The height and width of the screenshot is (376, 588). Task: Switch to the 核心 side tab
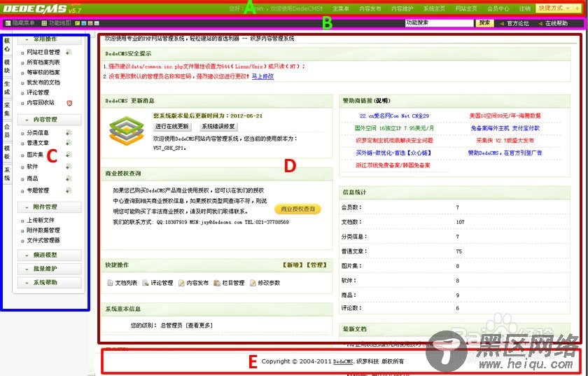[7, 45]
